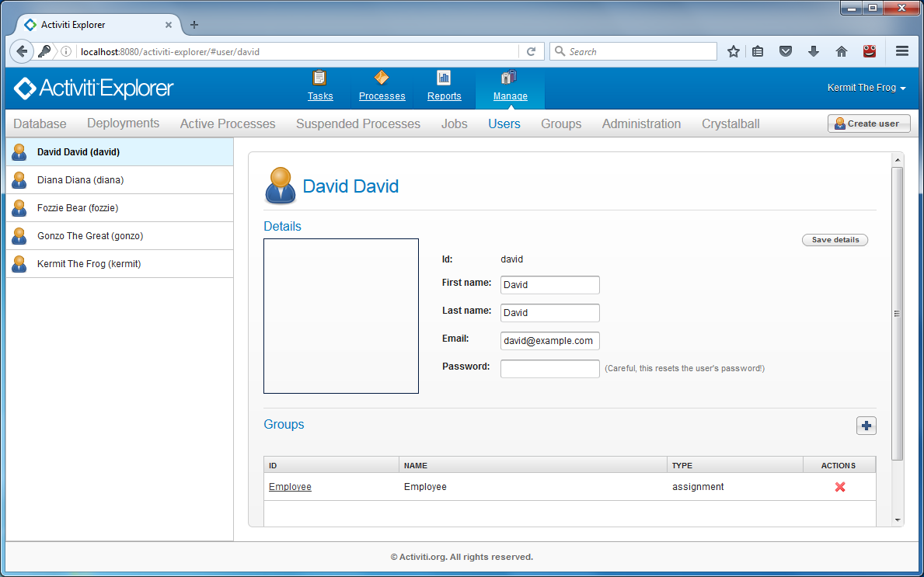Open Firefox downloads arrow icon
The image size is (924, 577).
(814, 51)
